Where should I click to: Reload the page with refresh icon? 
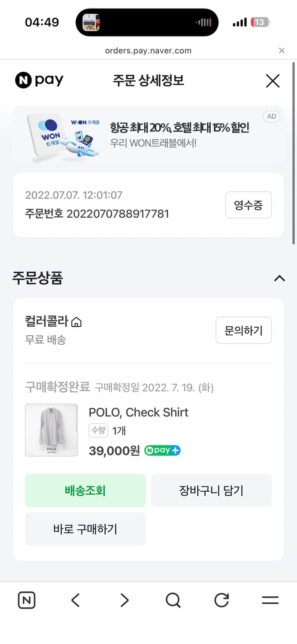pos(221,600)
